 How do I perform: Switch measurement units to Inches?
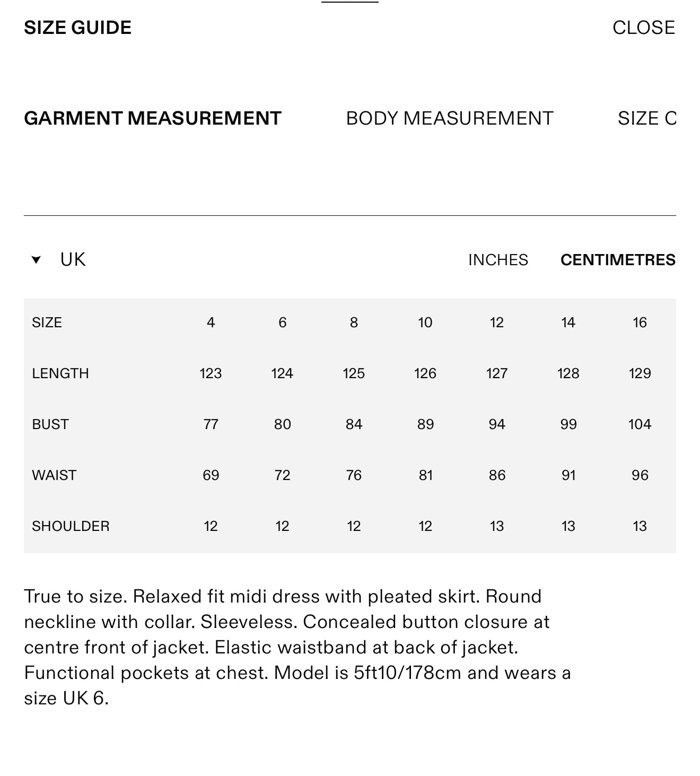pos(498,260)
